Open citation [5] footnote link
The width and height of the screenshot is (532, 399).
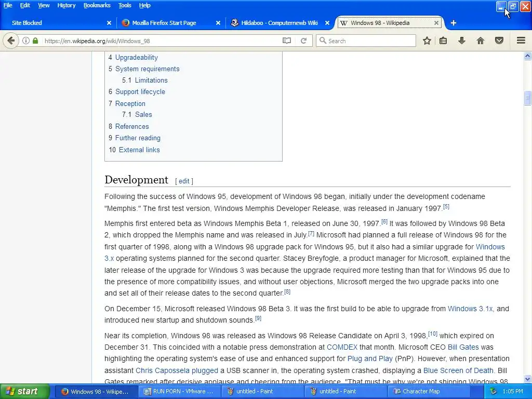tap(446, 206)
